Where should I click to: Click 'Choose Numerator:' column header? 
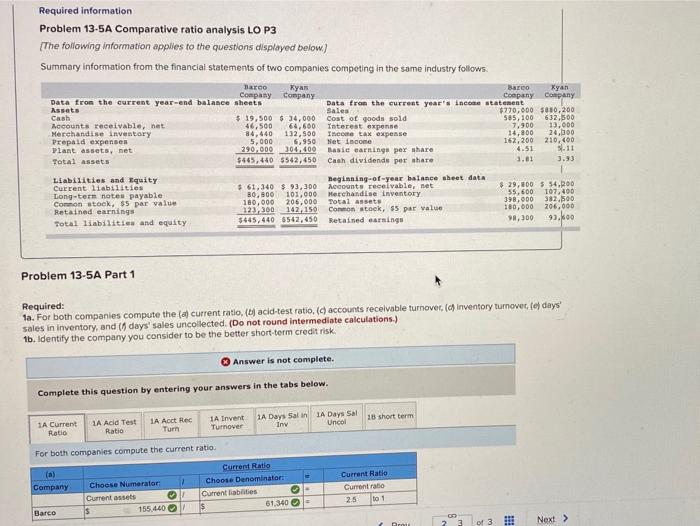pyautogui.click(x=125, y=484)
